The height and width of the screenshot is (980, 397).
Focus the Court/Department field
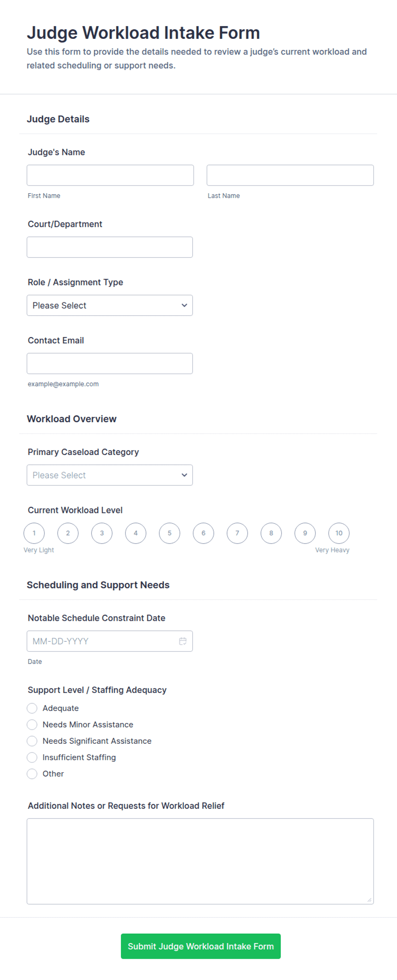110,247
